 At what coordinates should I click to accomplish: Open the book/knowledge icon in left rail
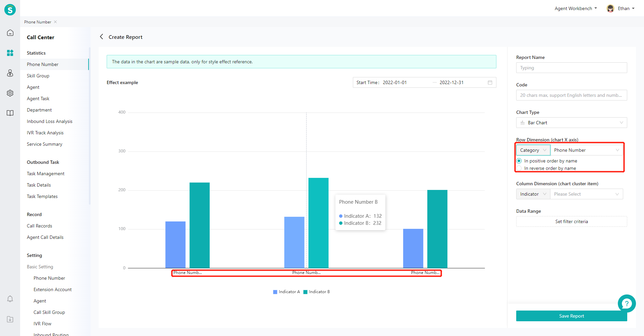(10, 113)
